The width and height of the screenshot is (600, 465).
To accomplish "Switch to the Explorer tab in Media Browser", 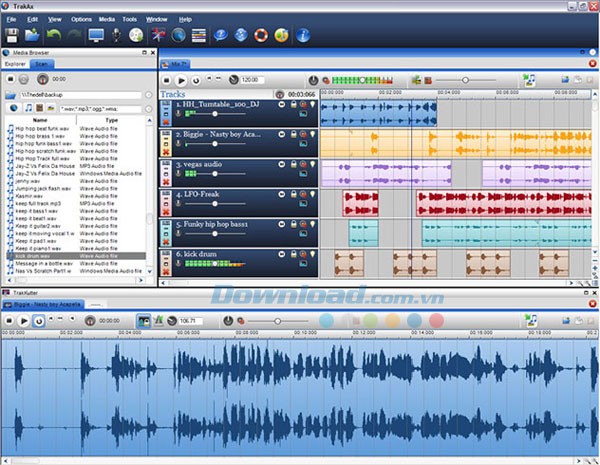I will click(15, 63).
